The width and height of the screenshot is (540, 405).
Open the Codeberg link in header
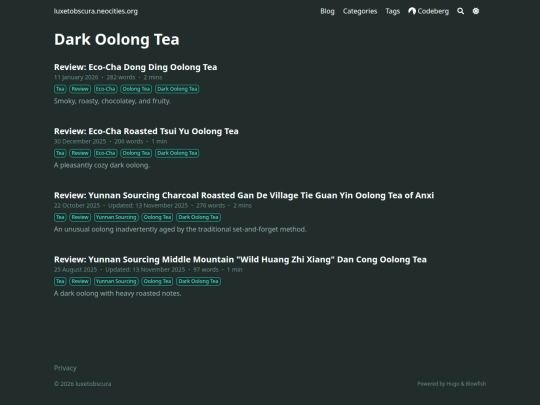pyautogui.click(x=428, y=11)
